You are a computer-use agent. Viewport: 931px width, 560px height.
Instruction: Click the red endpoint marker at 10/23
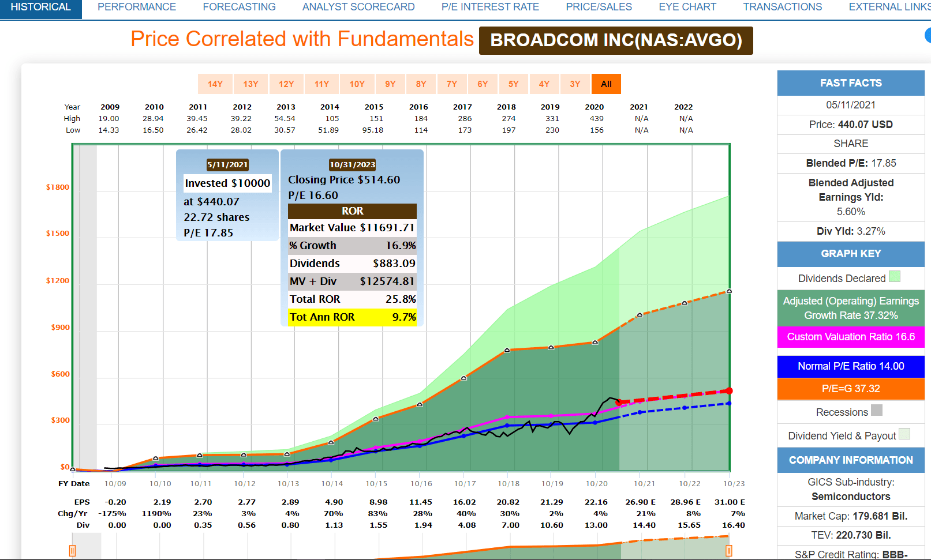730,391
